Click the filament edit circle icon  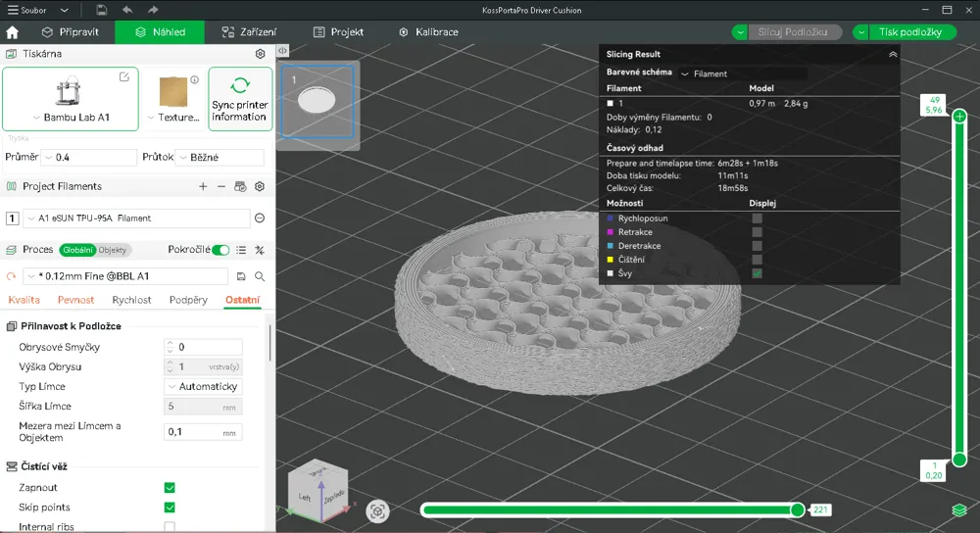(x=260, y=218)
